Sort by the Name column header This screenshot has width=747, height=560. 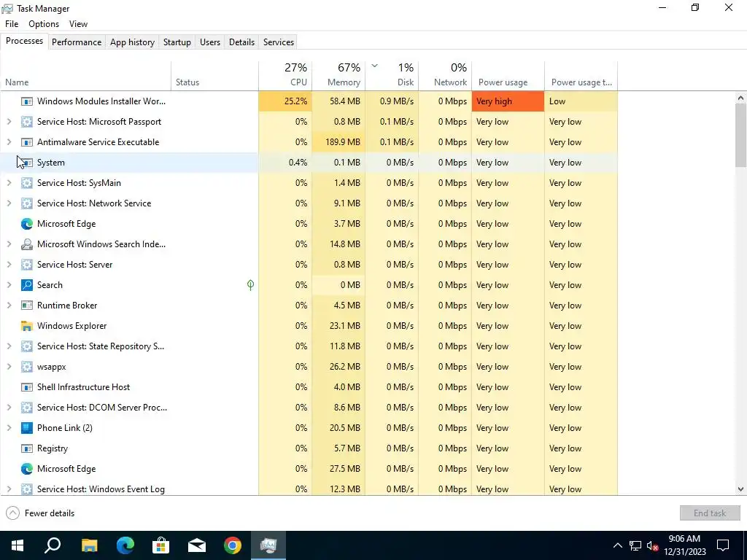tap(86, 75)
